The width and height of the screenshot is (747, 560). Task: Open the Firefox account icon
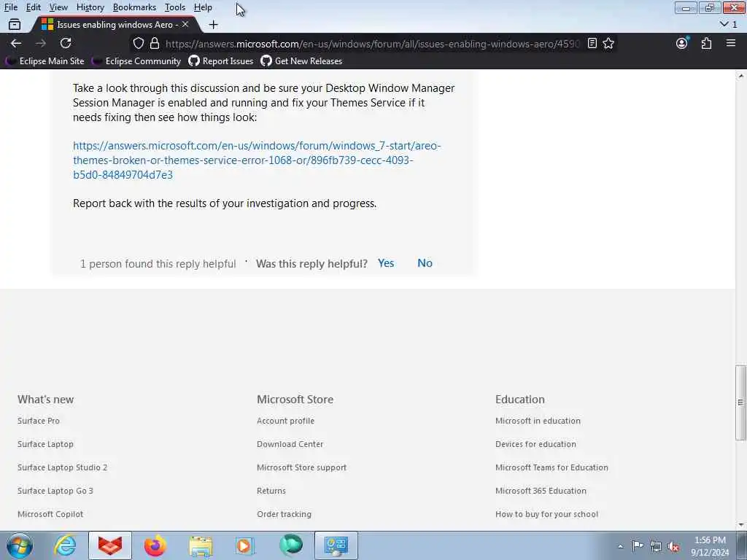click(682, 43)
